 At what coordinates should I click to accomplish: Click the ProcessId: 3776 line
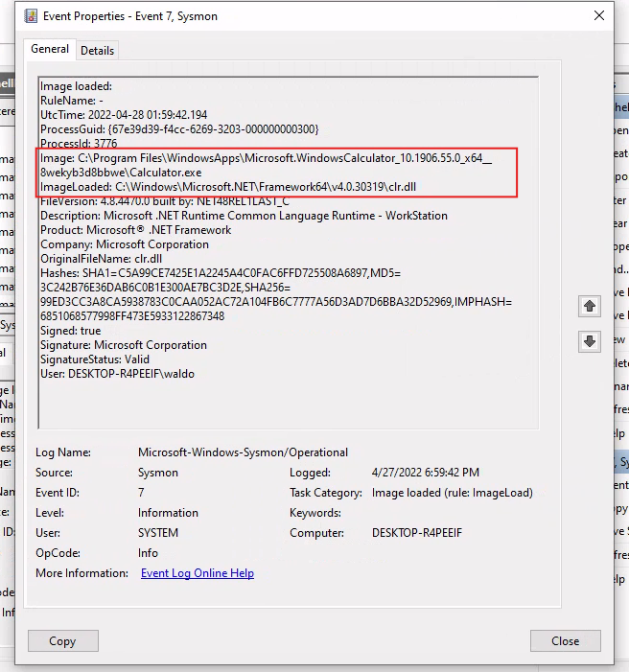click(79, 143)
